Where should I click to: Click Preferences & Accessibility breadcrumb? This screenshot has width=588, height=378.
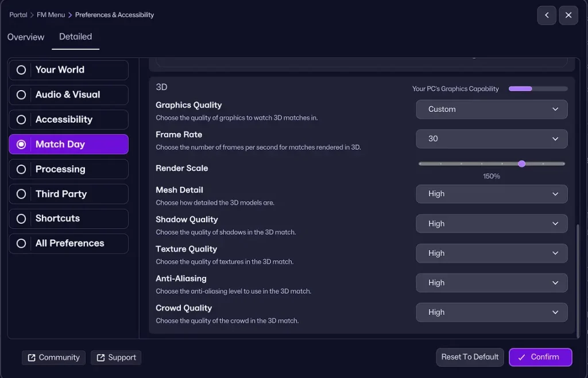click(114, 15)
